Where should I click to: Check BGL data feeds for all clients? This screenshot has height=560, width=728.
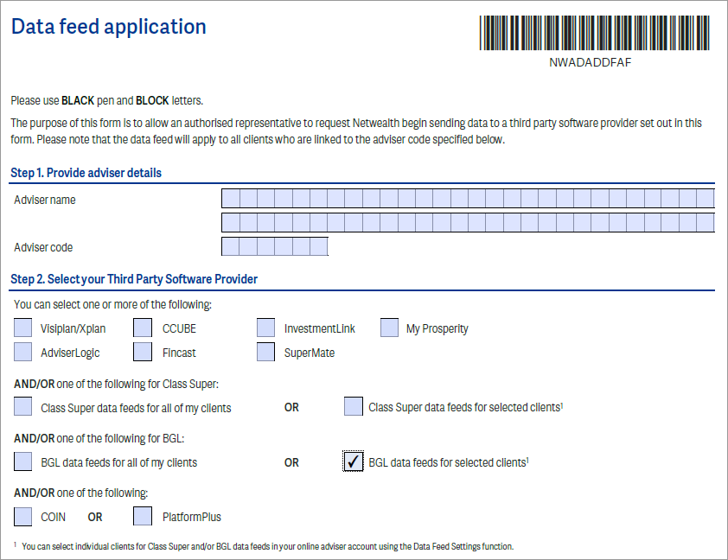click(x=22, y=461)
